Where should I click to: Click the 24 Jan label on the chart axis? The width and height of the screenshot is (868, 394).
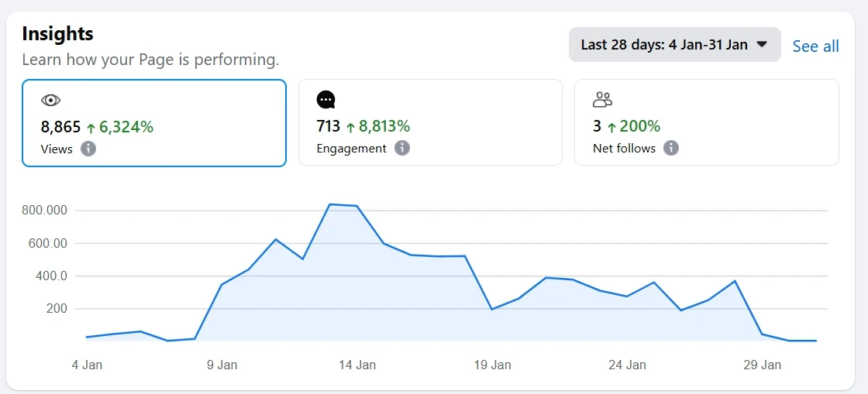(x=626, y=365)
